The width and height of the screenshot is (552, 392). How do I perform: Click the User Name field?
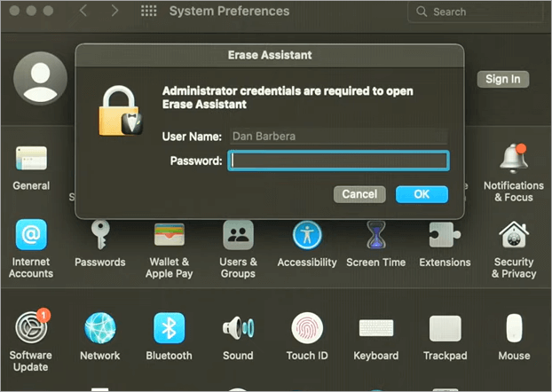(x=338, y=137)
